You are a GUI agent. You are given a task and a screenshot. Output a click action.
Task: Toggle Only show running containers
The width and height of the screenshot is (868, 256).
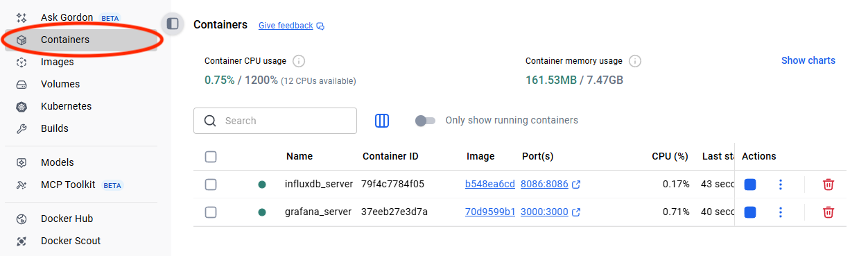click(425, 121)
